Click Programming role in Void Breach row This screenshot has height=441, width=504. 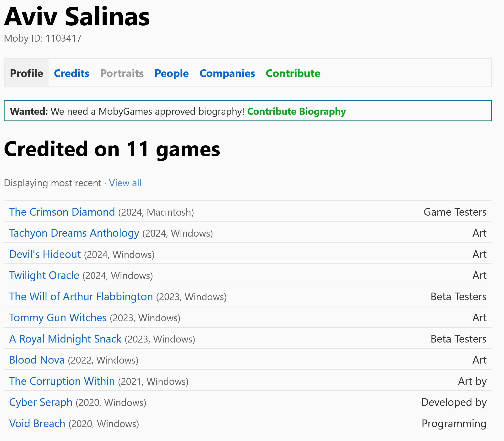[x=454, y=424]
